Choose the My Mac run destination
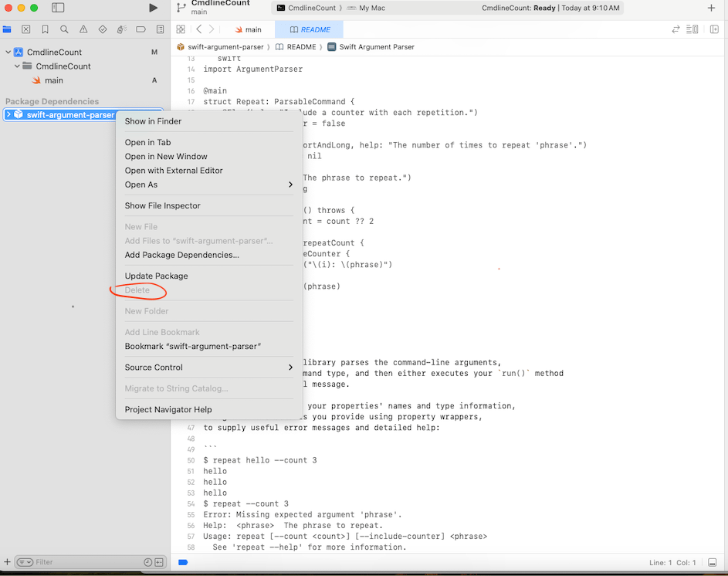Viewport: 728px width, 576px height. pyautogui.click(x=367, y=8)
